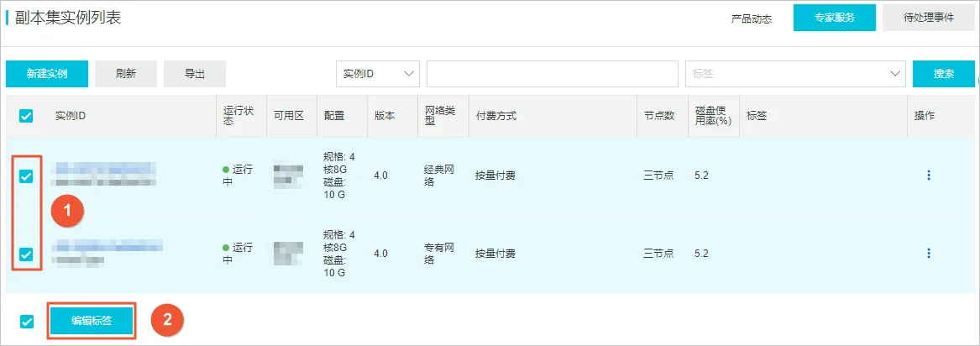Open the blurred instance ID link in 经典网络 row
The width and height of the screenshot is (980, 346).
tap(104, 169)
